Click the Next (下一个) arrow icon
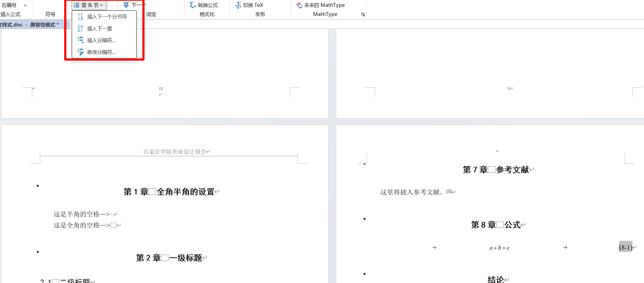 pyautogui.click(x=126, y=5)
